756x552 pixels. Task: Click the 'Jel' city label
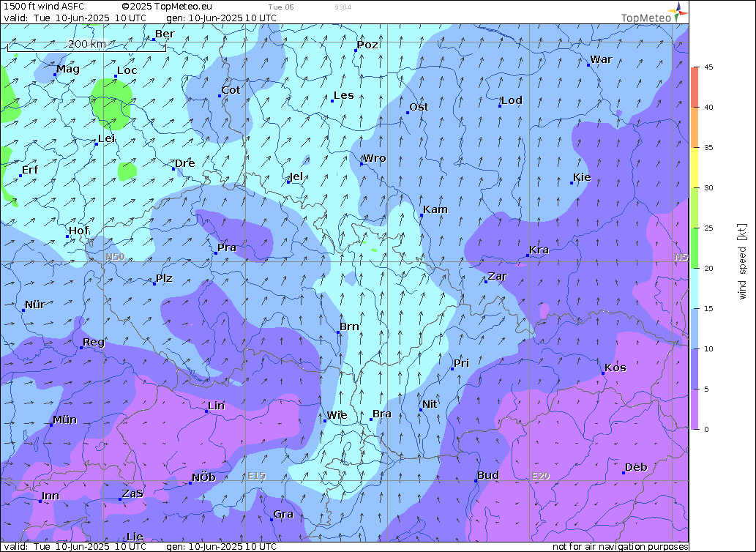(296, 176)
